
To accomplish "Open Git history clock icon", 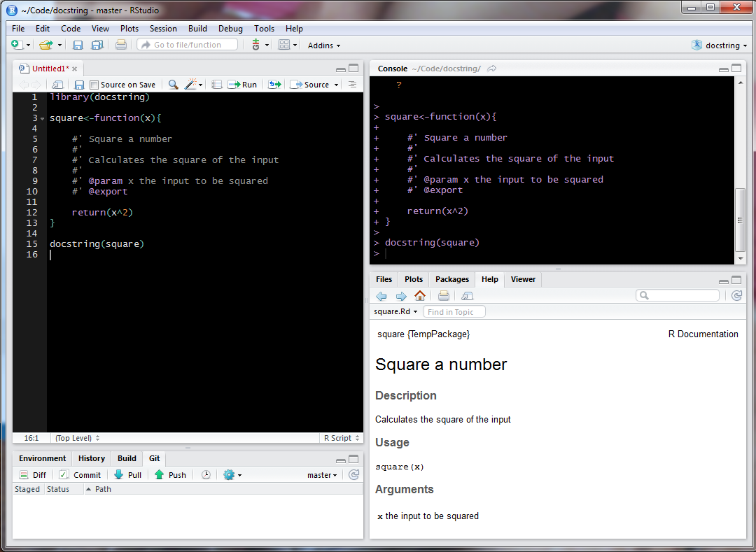I will coord(206,475).
